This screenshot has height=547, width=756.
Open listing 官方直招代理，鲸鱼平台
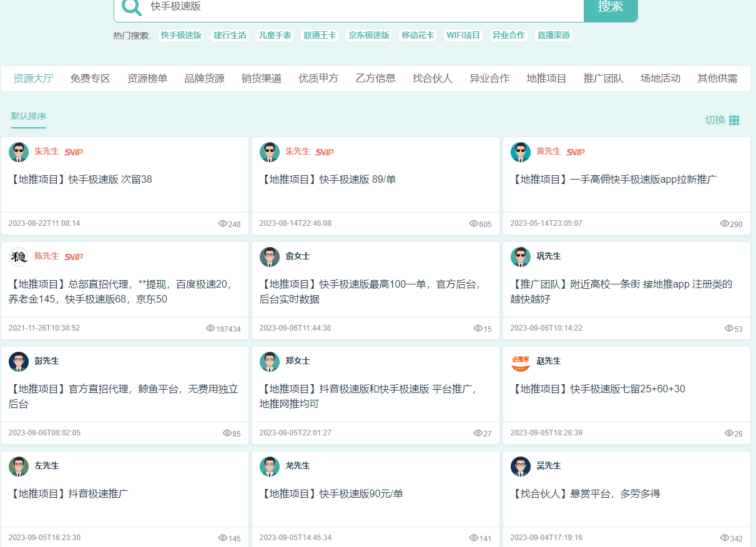coord(124,397)
